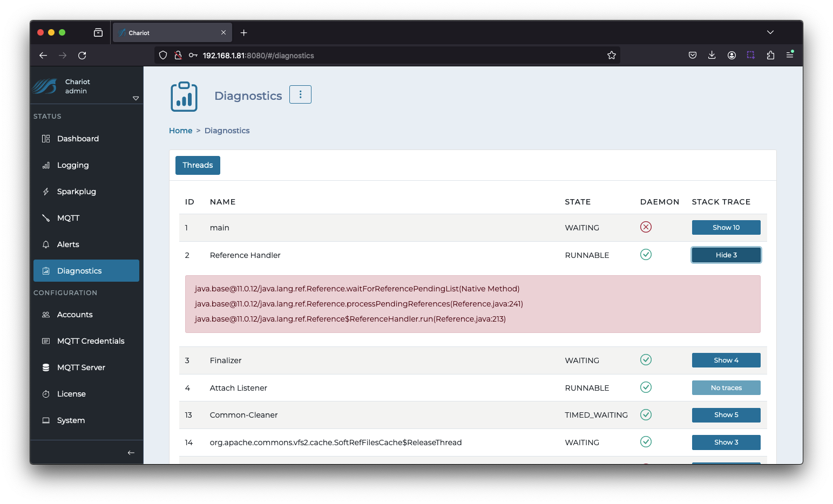Click the insecure connection lock icon
Image resolution: width=833 pixels, height=504 pixels.
178,55
